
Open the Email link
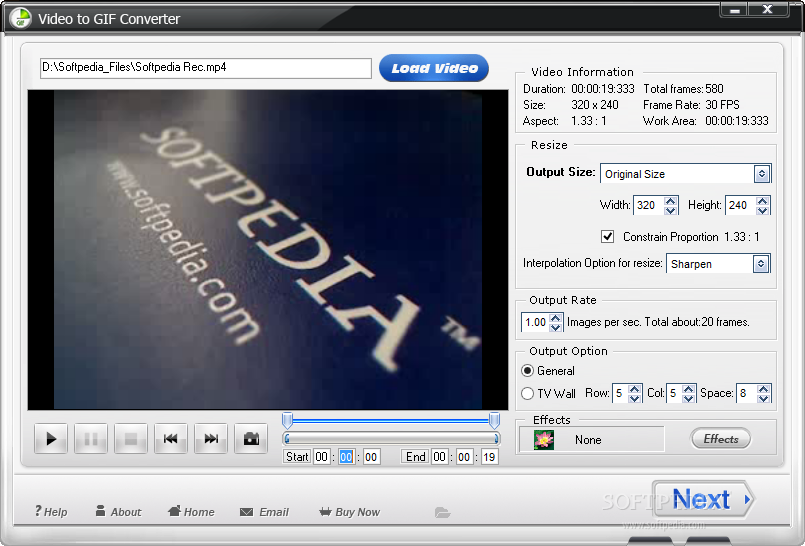(x=264, y=512)
